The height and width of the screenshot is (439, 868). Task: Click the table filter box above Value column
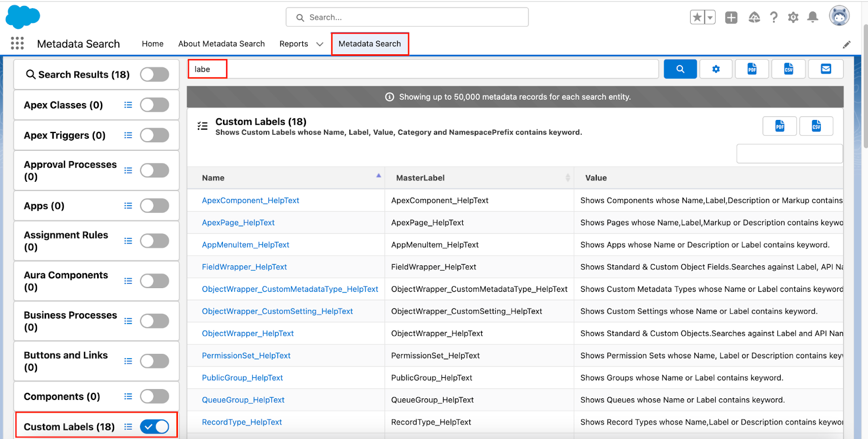pyautogui.click(x=789, y=154)
